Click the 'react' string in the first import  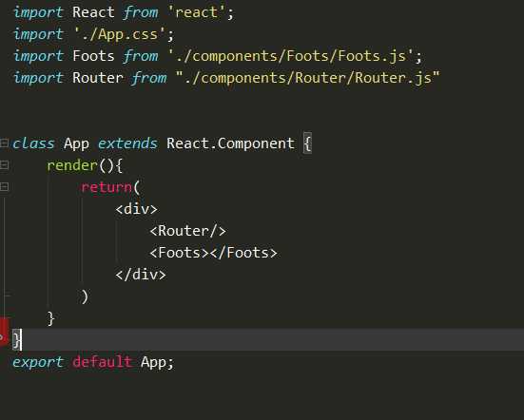point(196,13)
